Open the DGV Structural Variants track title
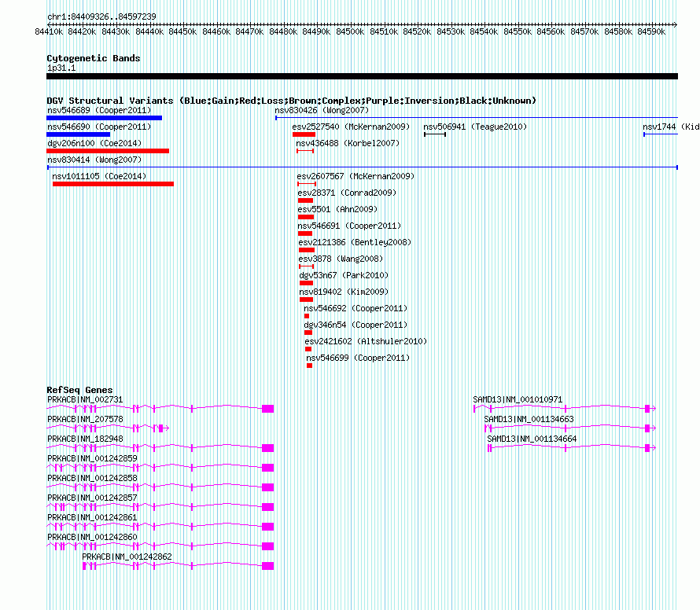This screenshot has width=700, height=610. click(x=291, y=101)
